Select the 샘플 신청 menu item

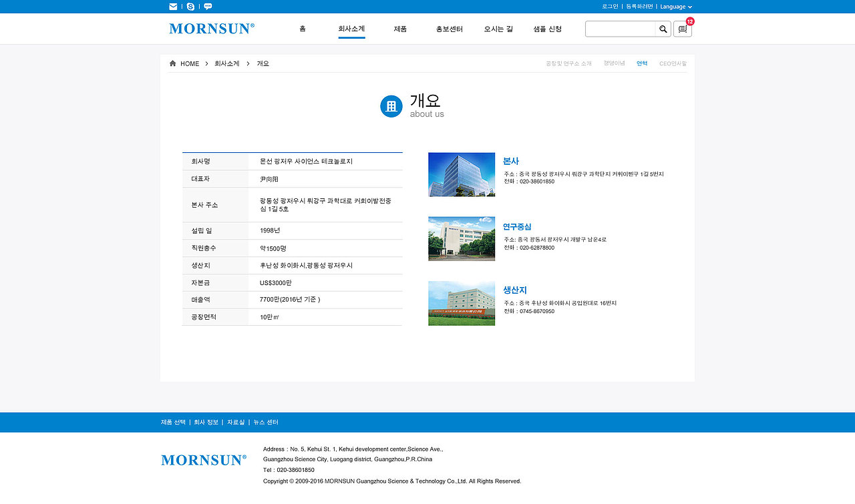coord(548,29)
